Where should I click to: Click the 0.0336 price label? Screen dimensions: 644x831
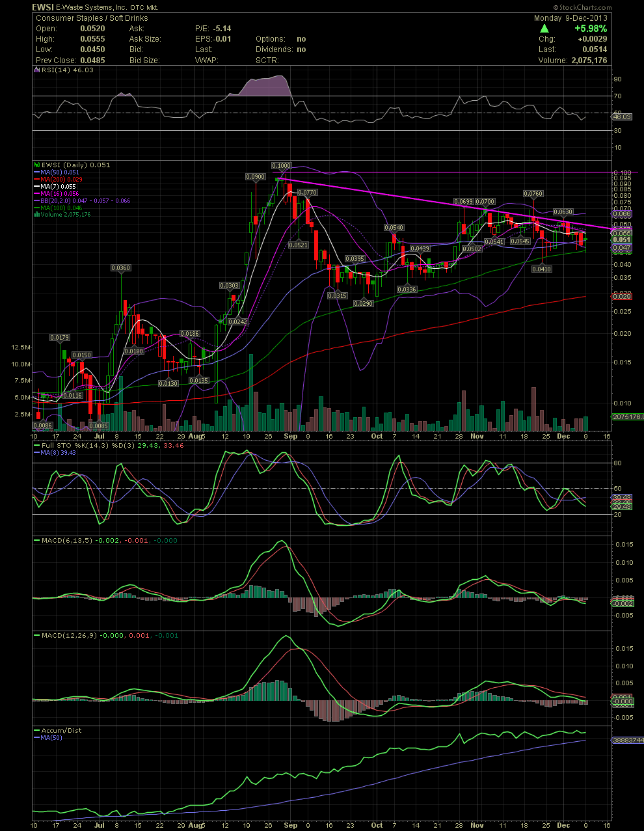click(407, 290)
